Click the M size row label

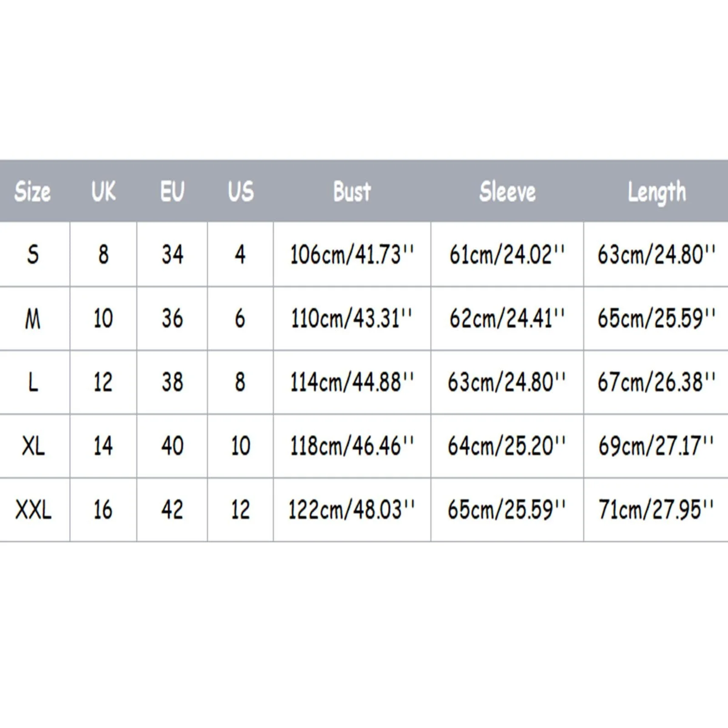(x=33, y=318)
